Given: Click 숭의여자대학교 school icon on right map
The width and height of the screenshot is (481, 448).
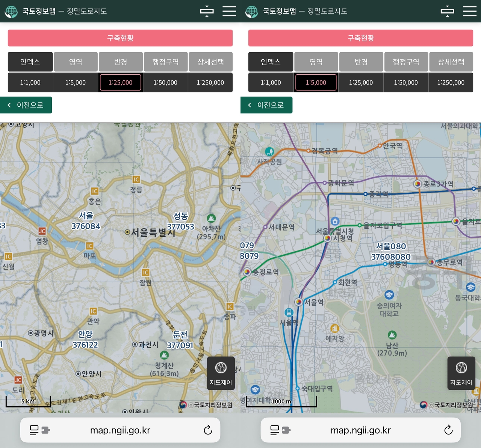Looking at the screenshot, I should click(389, 295).
